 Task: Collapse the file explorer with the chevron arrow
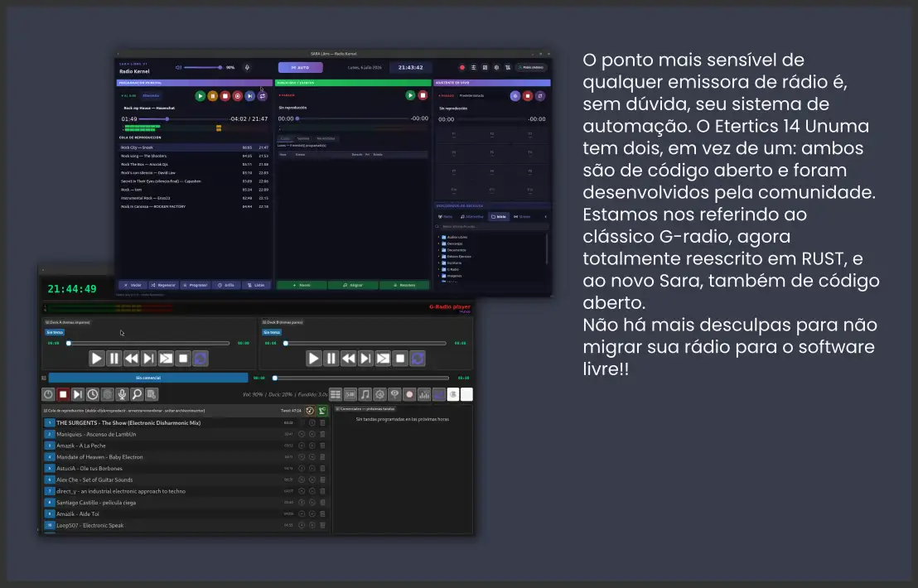[x=546, y=216]
